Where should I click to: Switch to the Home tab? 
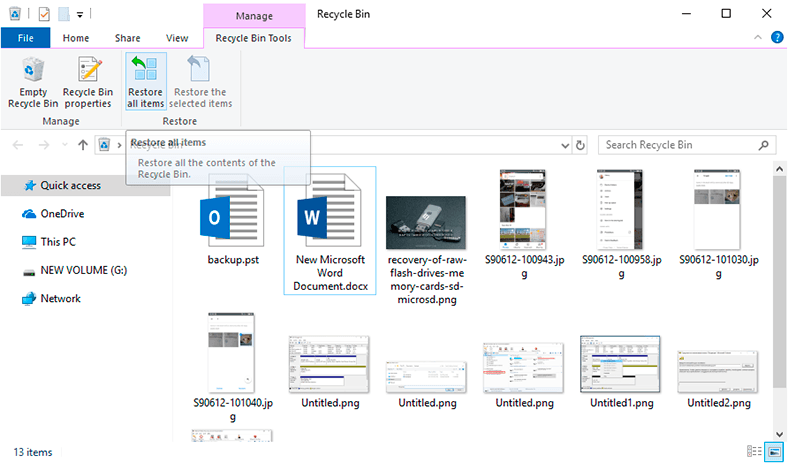click(76, 38)
